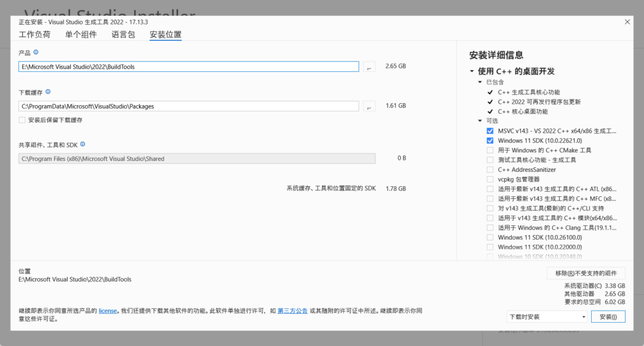Click the info icon next to 下载缓存
Viewport: 644px width, 346px height.
coord(48,92)
